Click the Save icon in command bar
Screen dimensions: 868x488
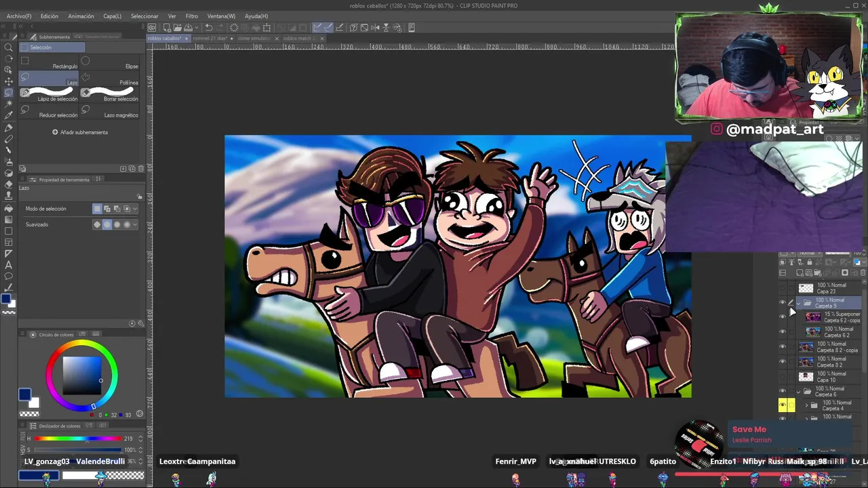[x=187, y=28]
